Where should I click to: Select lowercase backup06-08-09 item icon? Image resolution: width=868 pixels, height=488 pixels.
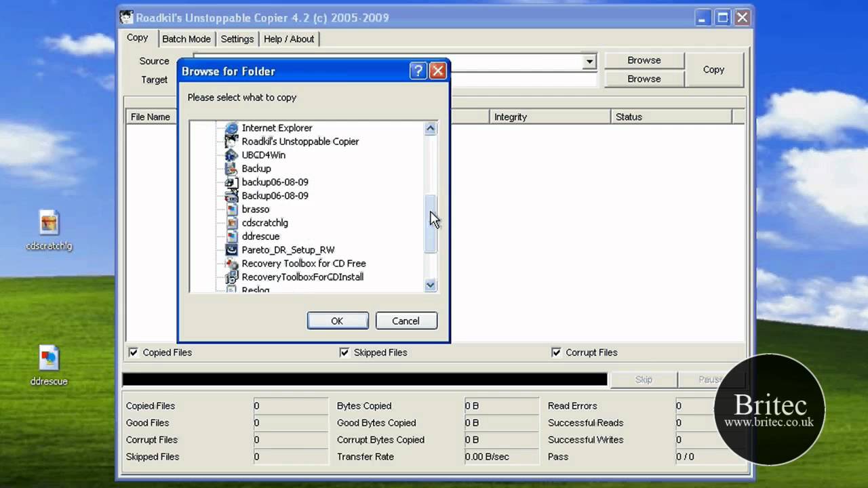point(231,182)
